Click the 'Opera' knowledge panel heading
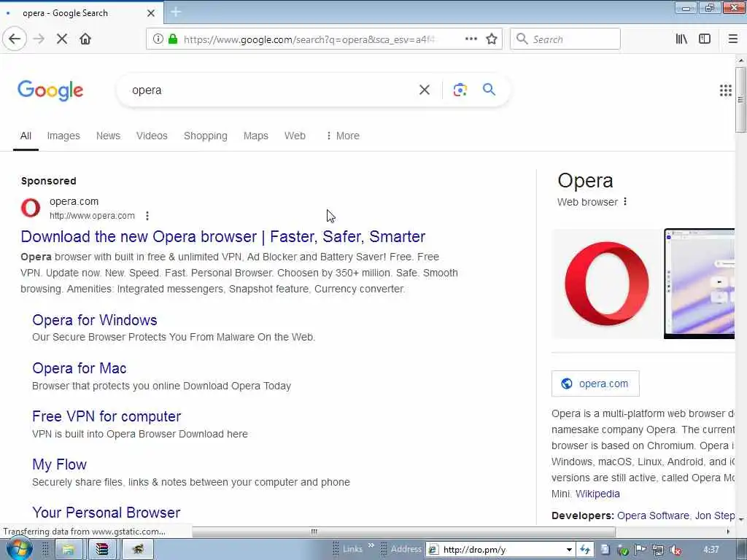Viewport: 747px width, 560px height. [x=585, y=181]
